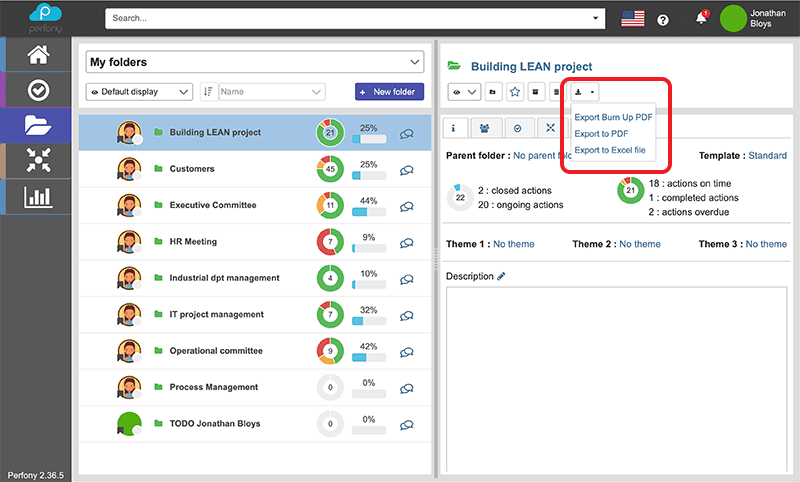The height and width of the screenshot is (482, 800).
Task: Open the statistics bar chart section
Action: click(37, 196)
